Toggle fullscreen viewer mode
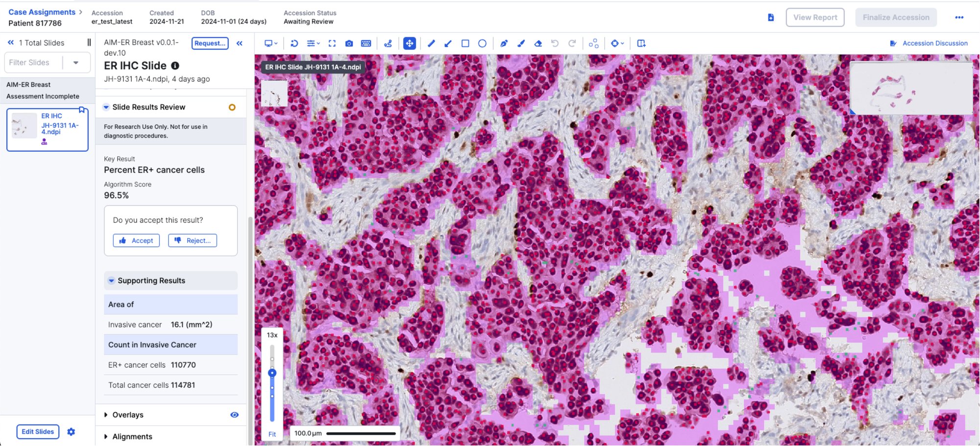Viewport: 980px width, 446px height. pos(332,44)
